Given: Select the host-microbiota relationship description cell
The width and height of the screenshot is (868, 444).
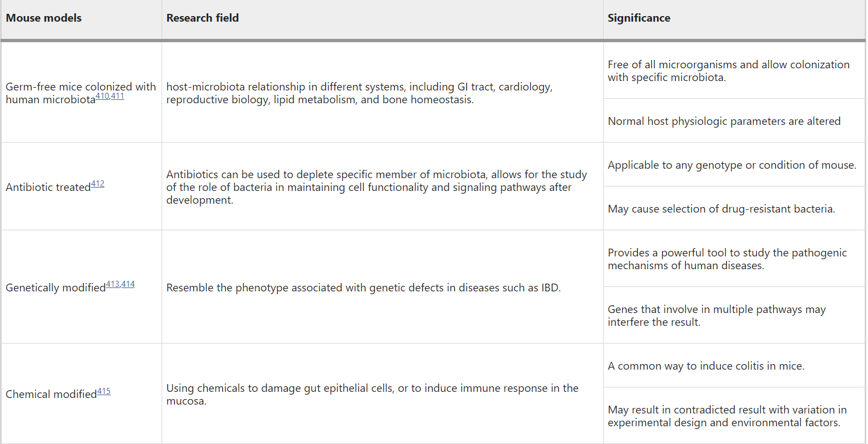Looking at the screenshot, I should tap(359, 93).
